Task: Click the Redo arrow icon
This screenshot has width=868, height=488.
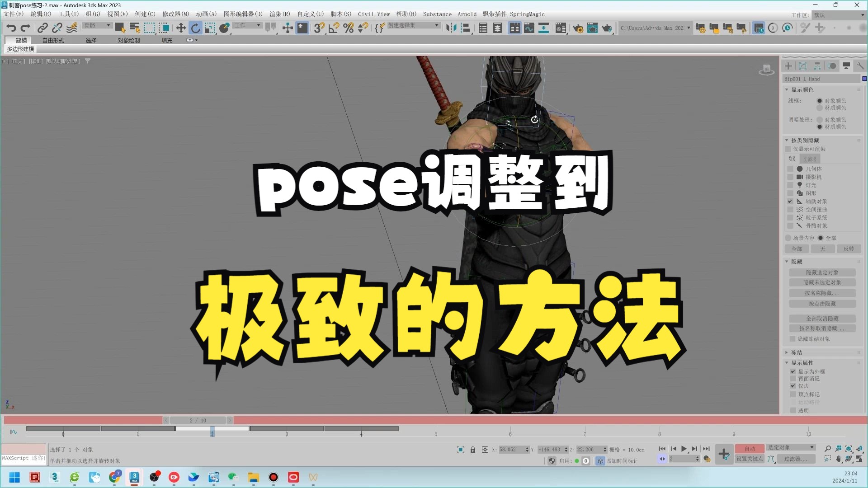Action: (x=26, y=28)
